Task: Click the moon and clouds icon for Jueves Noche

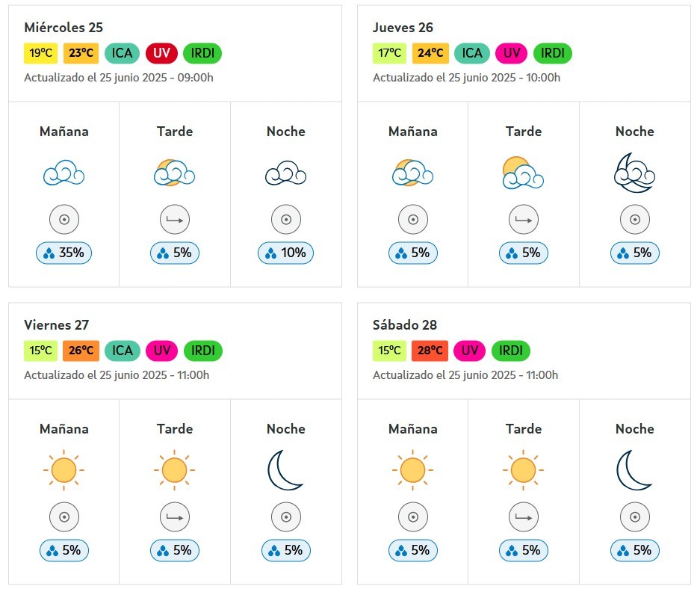Action: [x=634, y=173]
